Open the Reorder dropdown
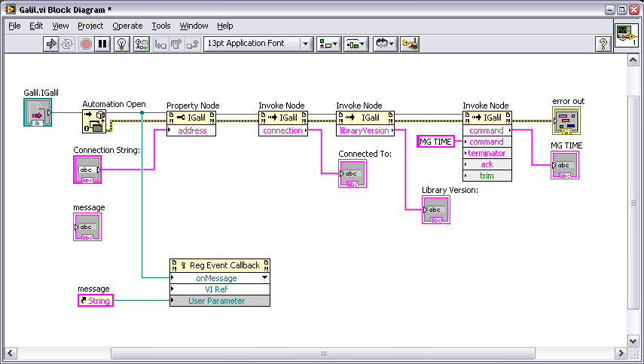 (x=385, y=44)
